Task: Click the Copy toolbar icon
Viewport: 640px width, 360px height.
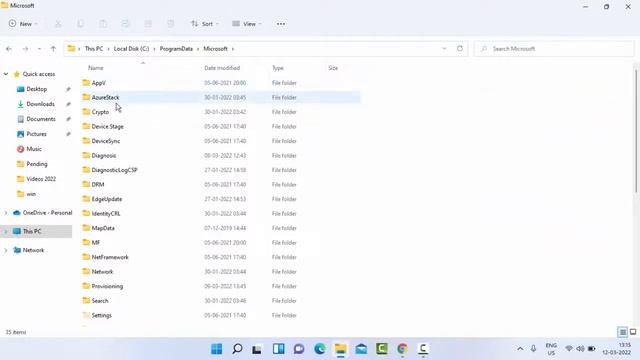Action: click(80, 24)
